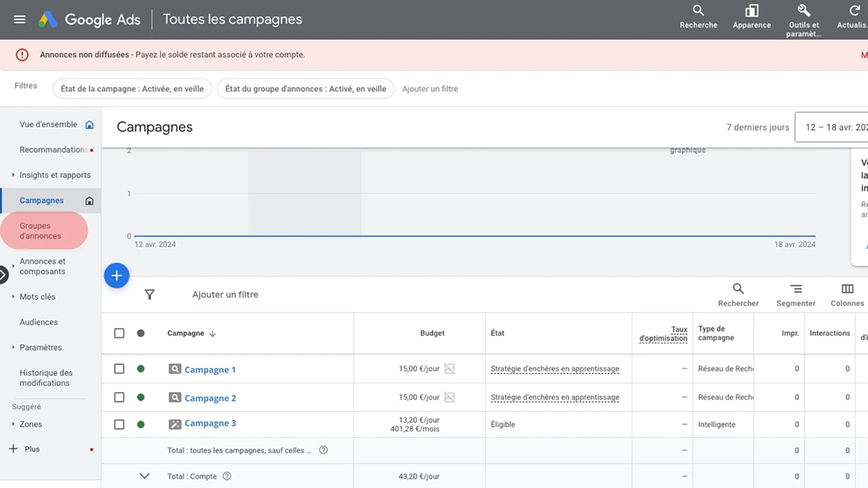Click the blue plus new campaign button

pos(117,276)
